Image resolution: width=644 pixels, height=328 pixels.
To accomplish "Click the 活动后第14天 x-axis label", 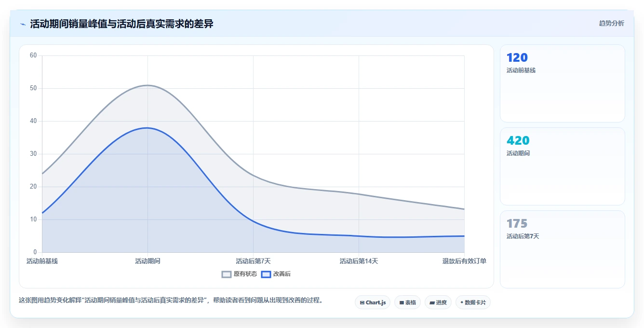I will point(359,261).
